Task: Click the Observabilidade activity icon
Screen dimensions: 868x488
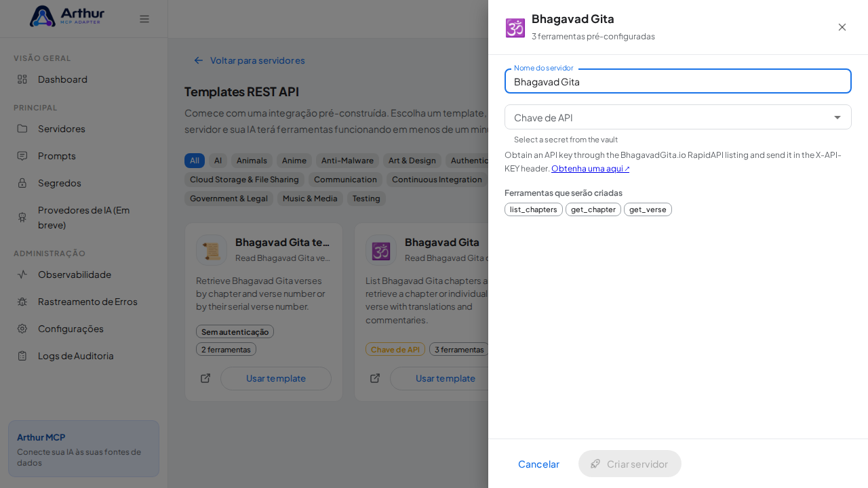Action: coord(22,274)
